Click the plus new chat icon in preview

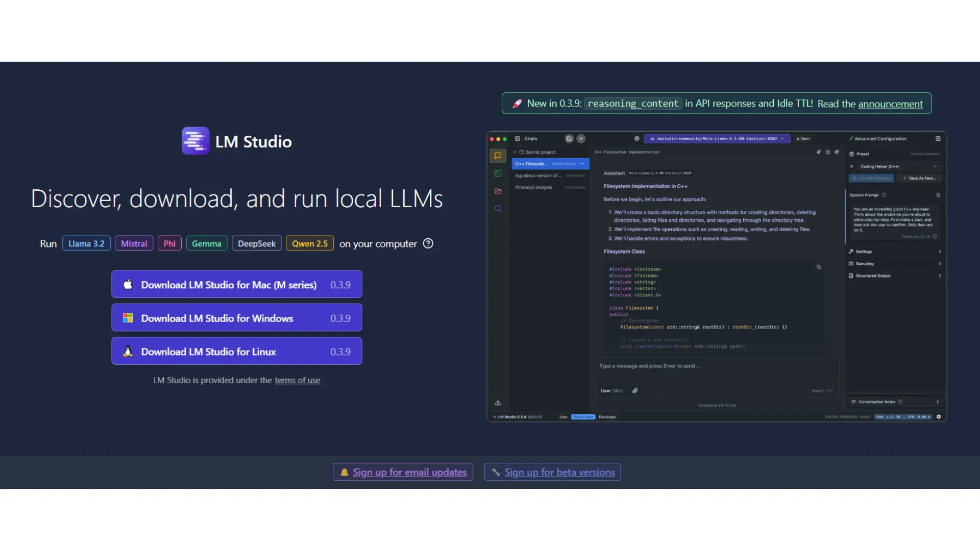581,139
